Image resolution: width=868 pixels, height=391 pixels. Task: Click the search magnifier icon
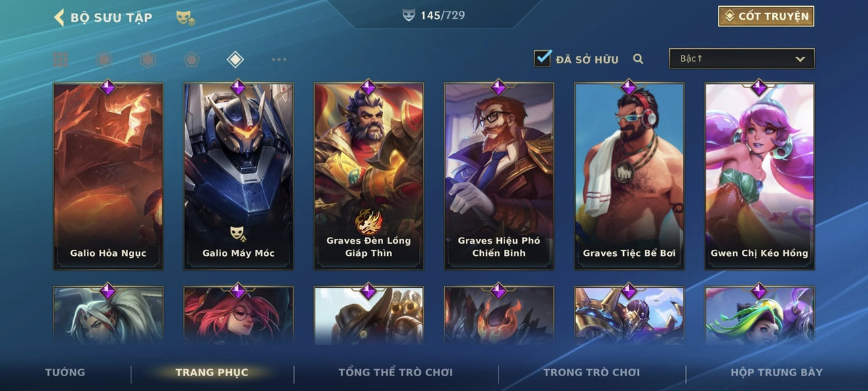pos(638,59)
